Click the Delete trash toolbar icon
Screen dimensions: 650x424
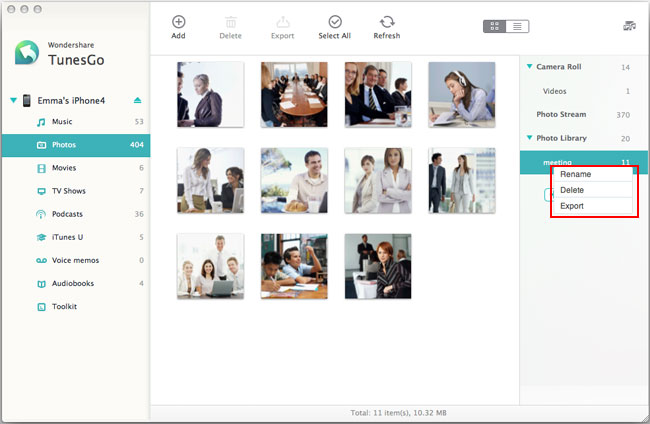230,22
